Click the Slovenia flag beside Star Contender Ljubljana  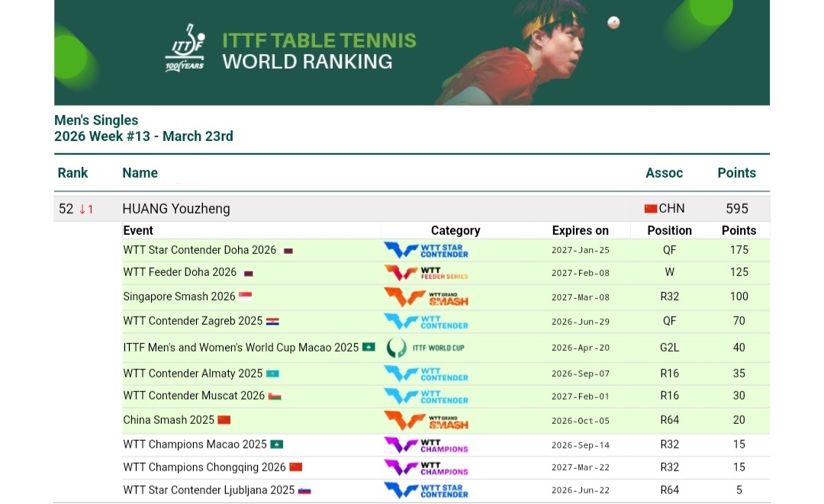[304, 491]
